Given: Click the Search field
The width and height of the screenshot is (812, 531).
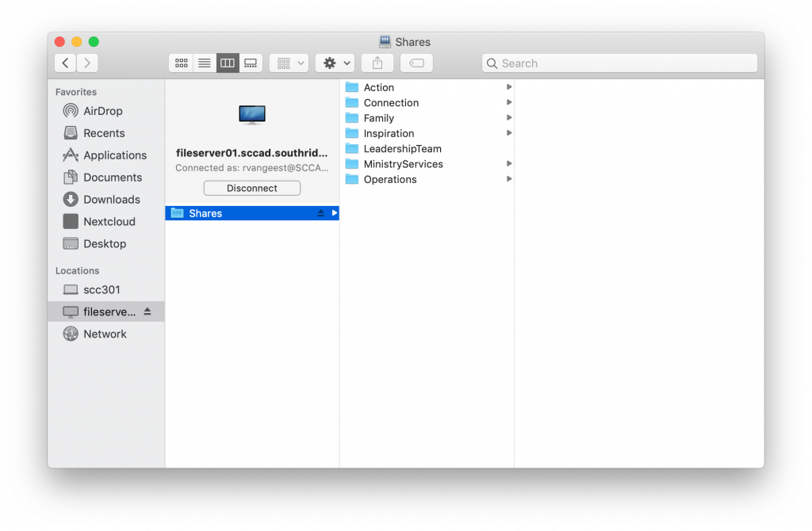Looking at the screenshot, I should point(620,63).
